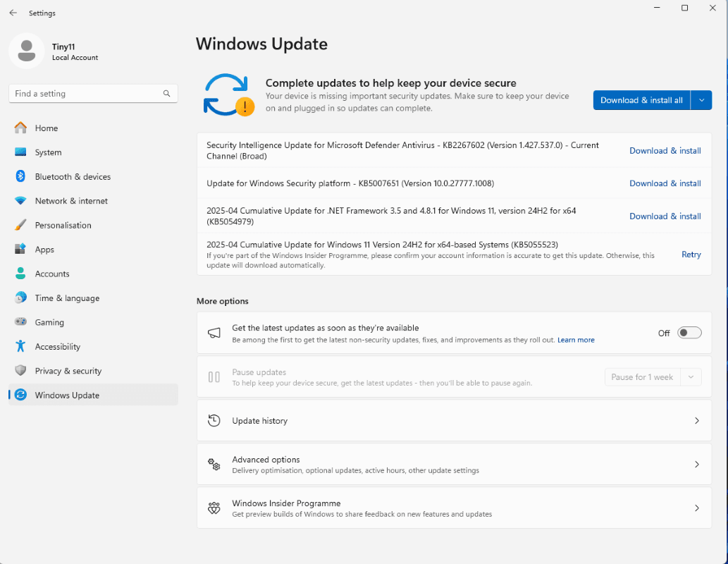Screen dimensions: 728x564
Task: Click the 'Advanced options' label text
Action: (266, 460)
